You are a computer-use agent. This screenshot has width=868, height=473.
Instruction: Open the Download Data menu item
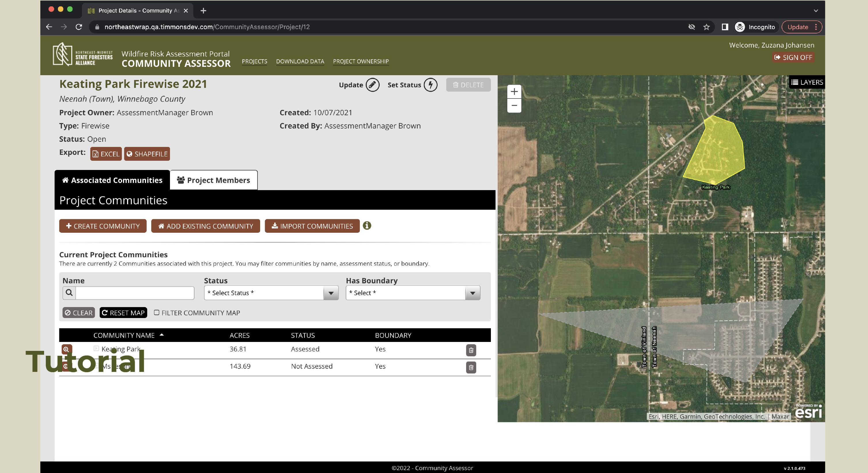tap(300, 61)
